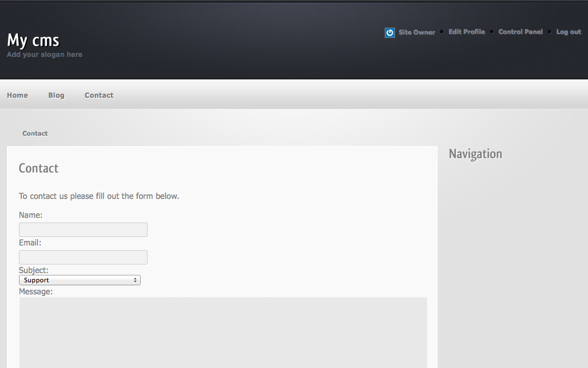
Task: Click the Subject dropdown stepper arrows
Action: (136, 280)
